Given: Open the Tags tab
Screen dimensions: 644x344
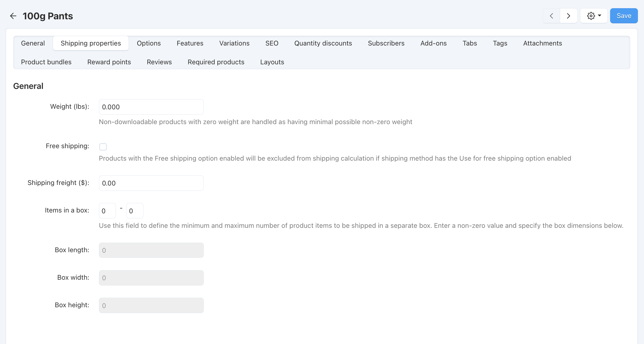Looking at the screenshot, I should click(500, 43).
